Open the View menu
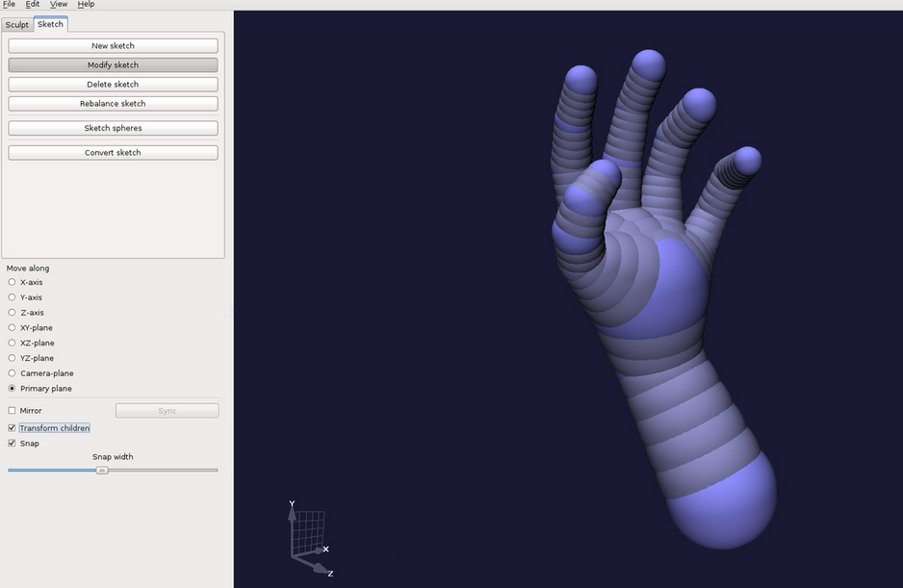Screen dimensions: 903x588 (x=58, y=4)
